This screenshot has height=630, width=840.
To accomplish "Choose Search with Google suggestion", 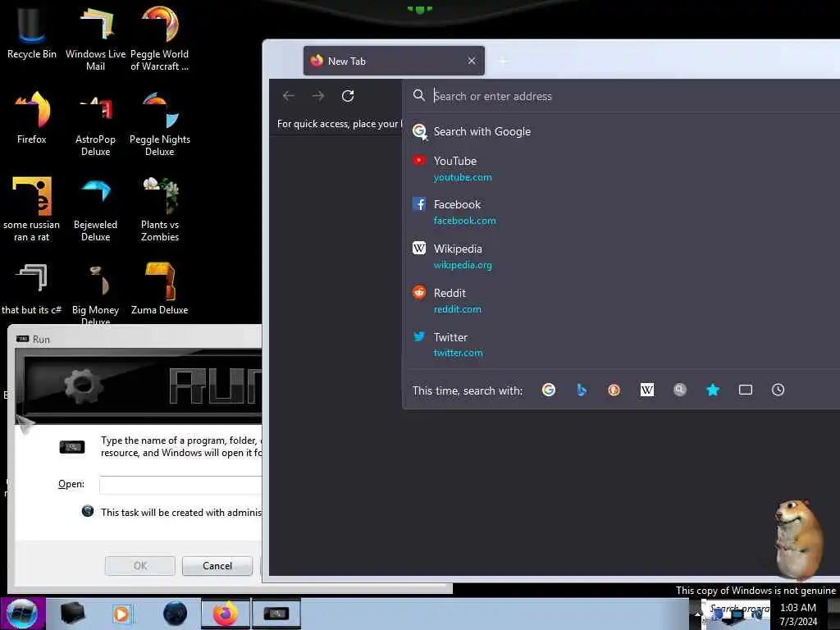I will tap(622, 131).
